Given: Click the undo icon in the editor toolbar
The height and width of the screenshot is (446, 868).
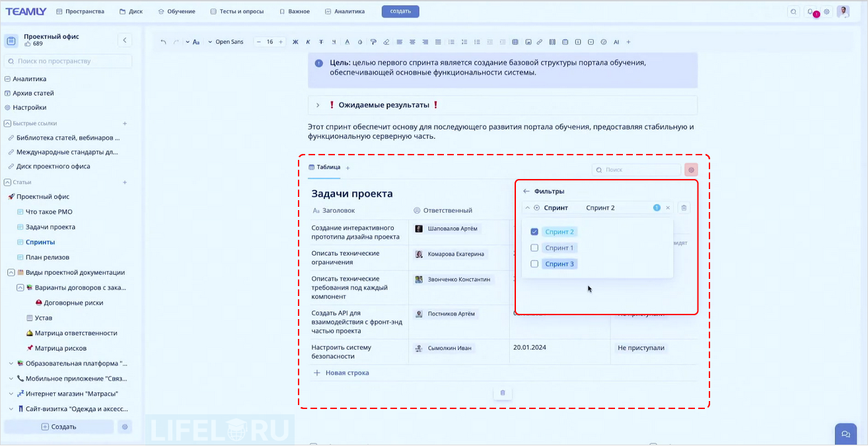Looking at the screenshot, I should (163, 42).
